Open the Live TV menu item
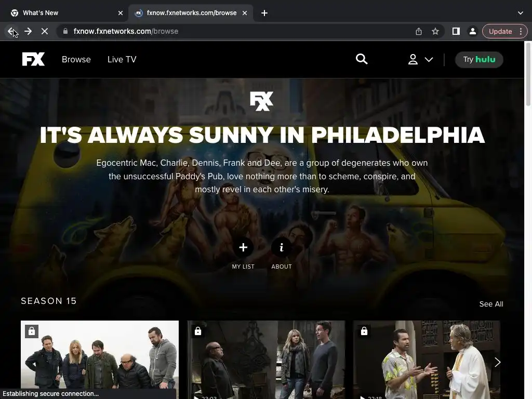 122,59
